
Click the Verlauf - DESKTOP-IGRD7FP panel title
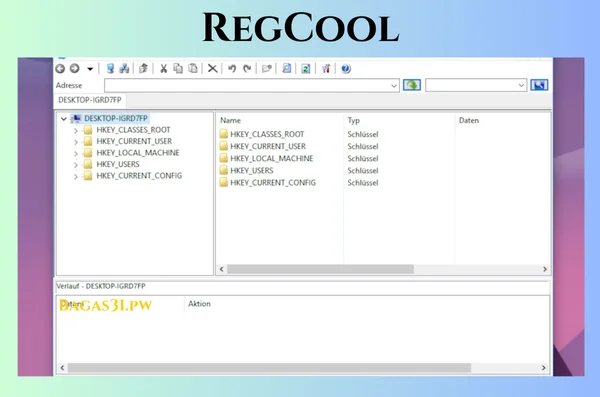click(x=101, y=286)
